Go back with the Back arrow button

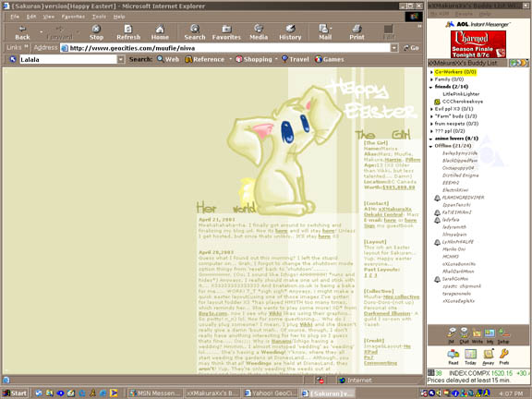coord(22,32)
